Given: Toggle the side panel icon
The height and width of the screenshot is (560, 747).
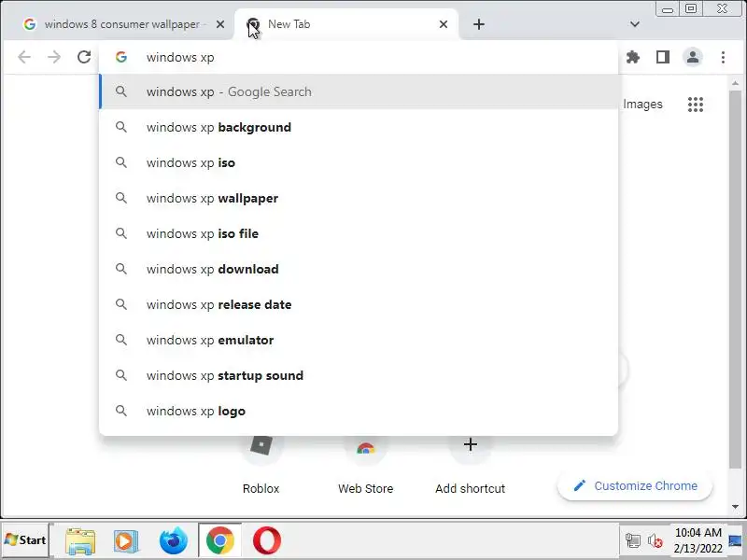Looking at the screenshot, I should tap(663, 57).
